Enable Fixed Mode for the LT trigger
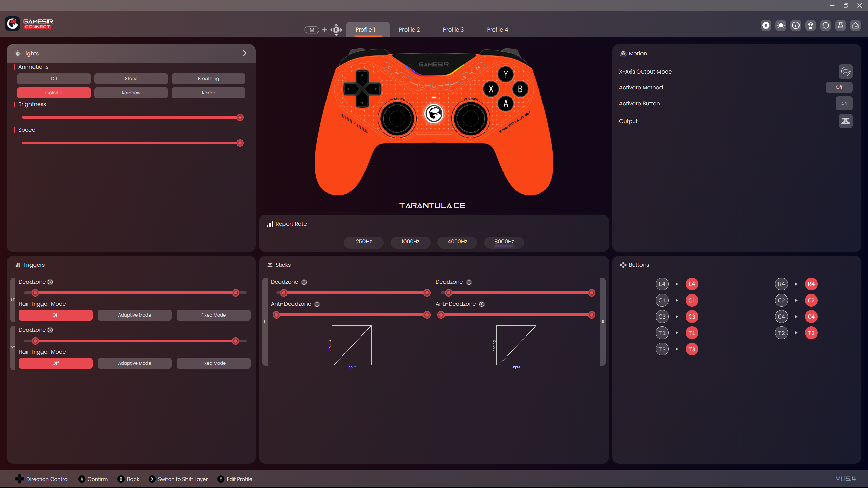The height and width of the screenshot is (488, 868). [214, 315]
